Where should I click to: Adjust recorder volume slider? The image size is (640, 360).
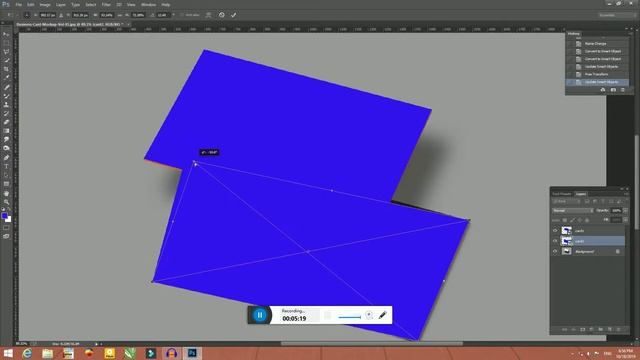click(x=349, y=317)
